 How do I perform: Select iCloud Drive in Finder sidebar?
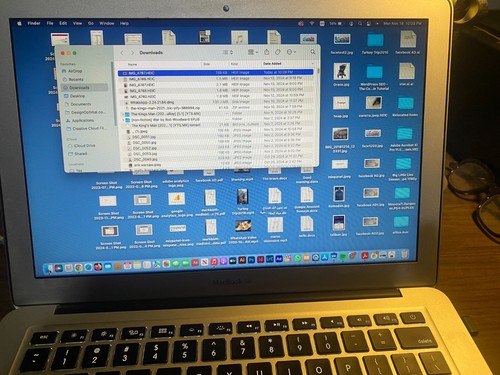[x=82, y=146]
